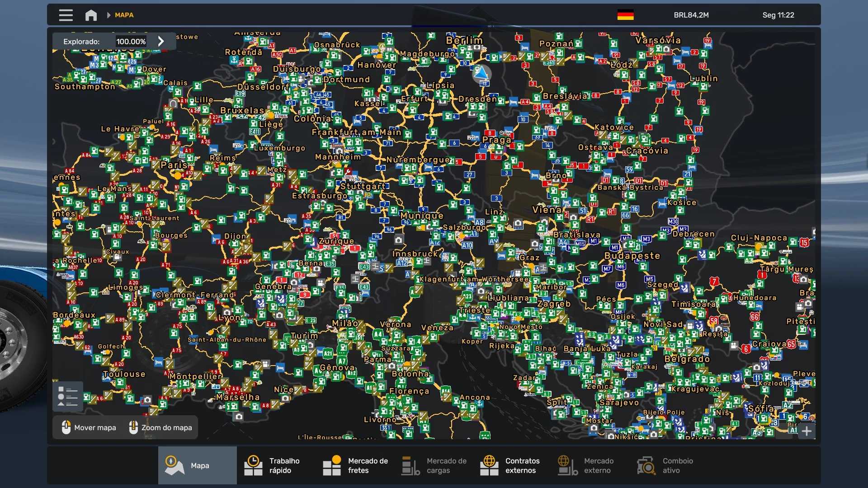
Task: Click the Dresden city label
Action: click(x=477, y=99)
